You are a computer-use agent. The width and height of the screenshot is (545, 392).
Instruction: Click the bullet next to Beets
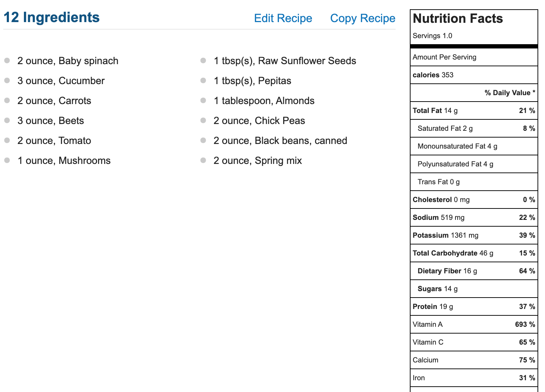7,120
